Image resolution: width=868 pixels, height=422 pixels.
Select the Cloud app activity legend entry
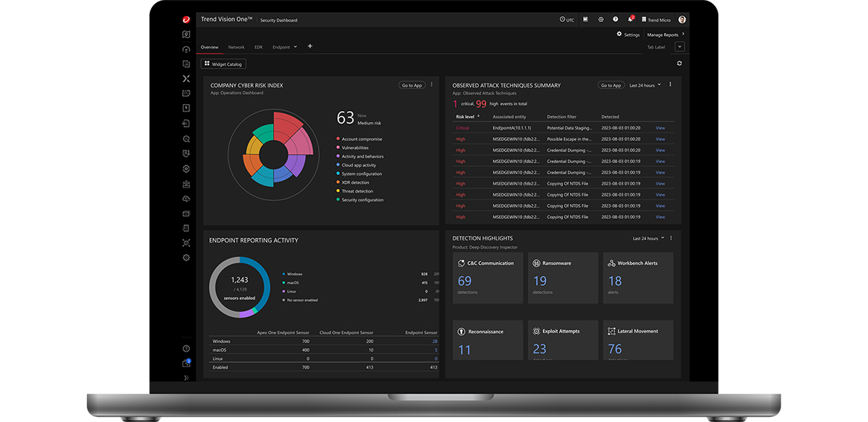tap(357, 165)
